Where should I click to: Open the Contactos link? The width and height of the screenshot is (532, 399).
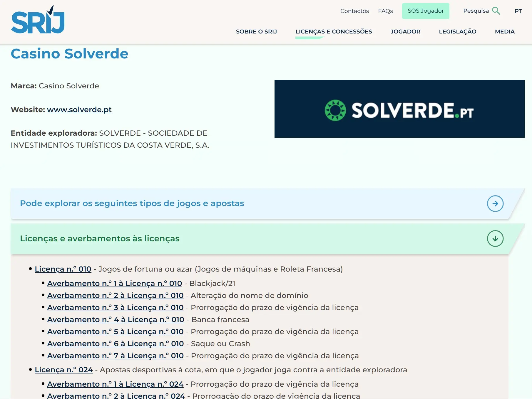[x=354, y=11]
